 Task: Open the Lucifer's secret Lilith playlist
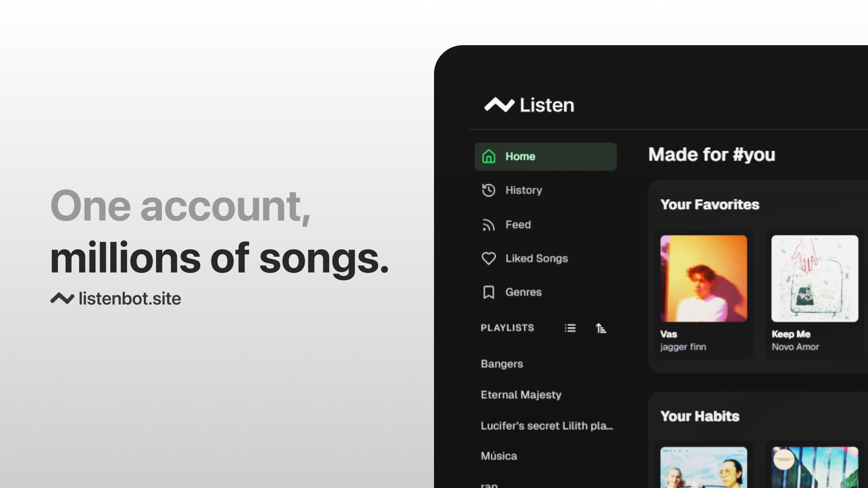[547, 426]
